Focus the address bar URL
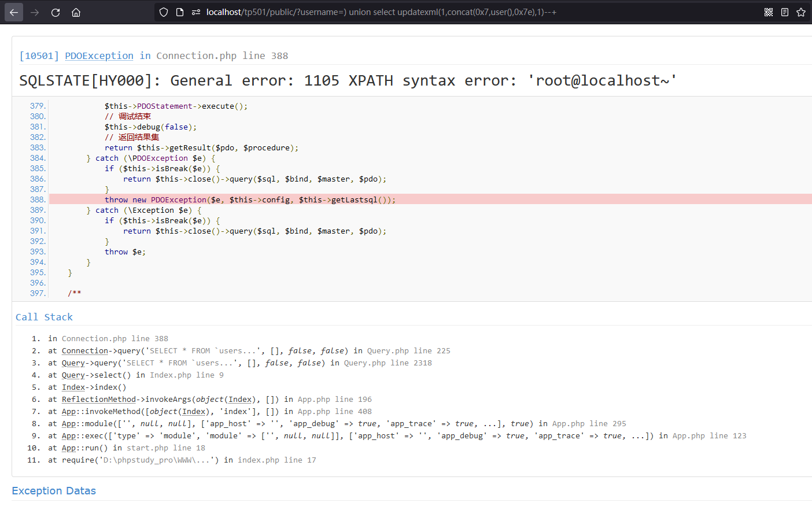812x510 pixels. [x=381, y=12]
